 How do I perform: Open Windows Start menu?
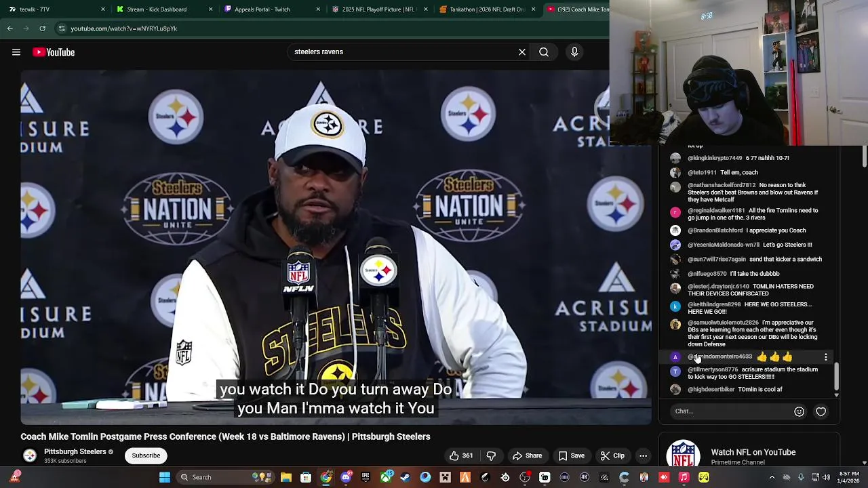click(x=165, y=477)
